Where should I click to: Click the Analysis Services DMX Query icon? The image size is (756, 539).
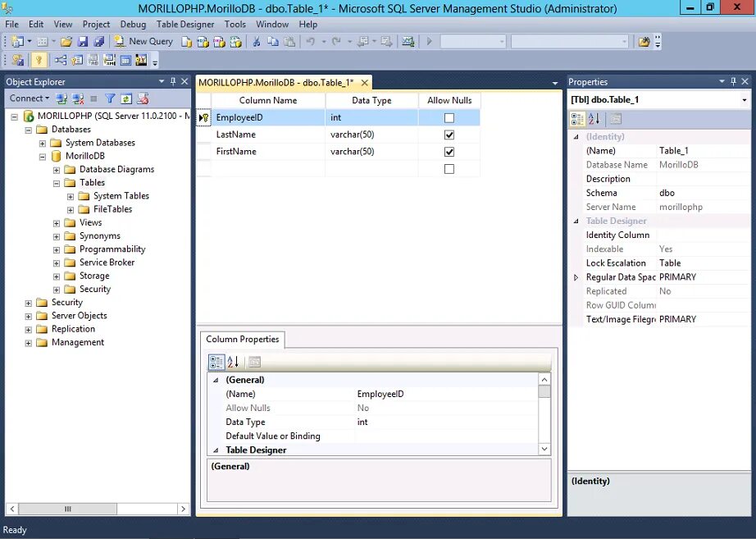pos(220,42)
